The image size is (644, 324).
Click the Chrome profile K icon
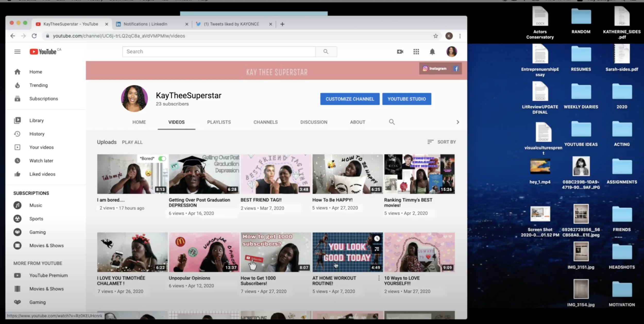coord(449,36)
